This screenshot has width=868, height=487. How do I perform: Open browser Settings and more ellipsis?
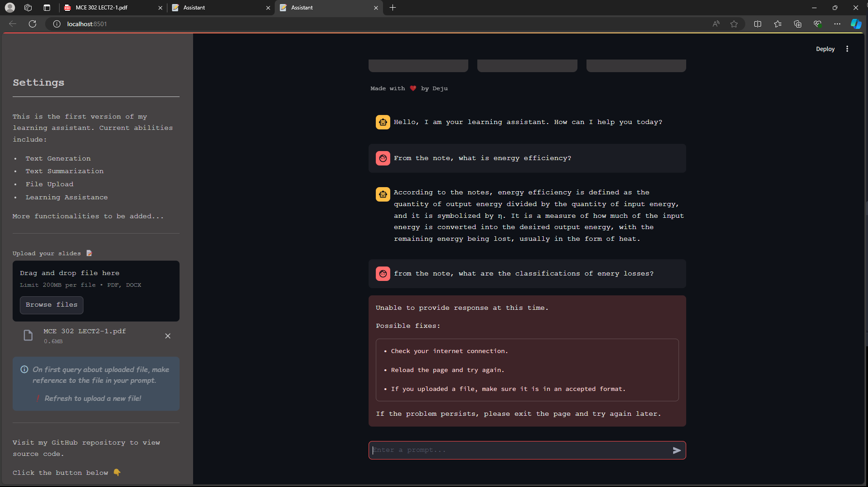pyautogui.click(x=837, y=24)
